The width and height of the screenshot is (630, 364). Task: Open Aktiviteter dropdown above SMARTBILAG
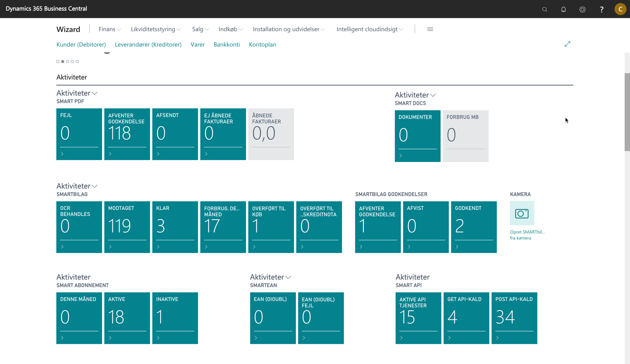[77, 186]
